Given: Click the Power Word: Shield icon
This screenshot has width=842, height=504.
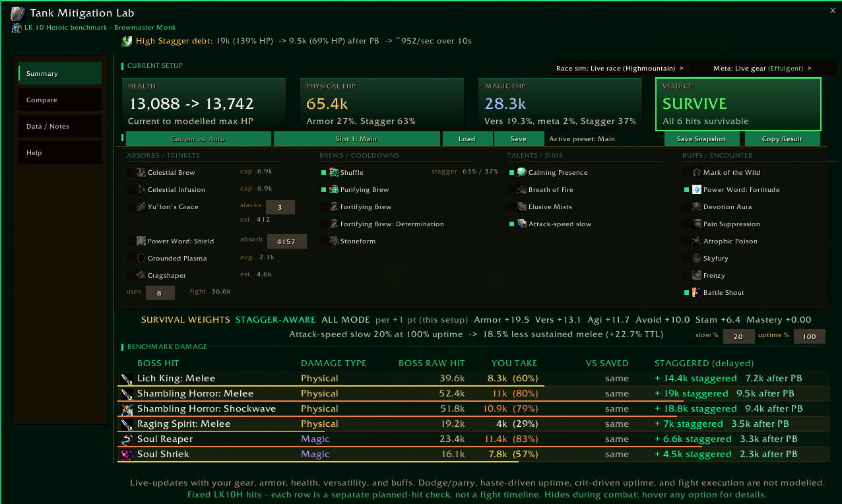Looking at the screenshot, I should (141, 241).
